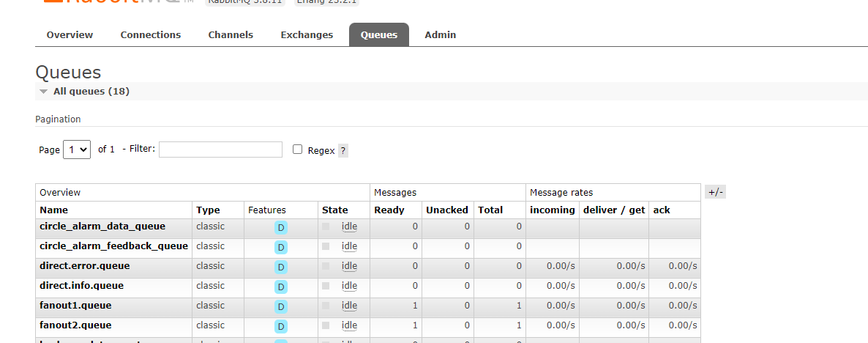Enable the Regex filter checkbox
The height and width of the screenshot is (343, 868).
click(298, 150)
